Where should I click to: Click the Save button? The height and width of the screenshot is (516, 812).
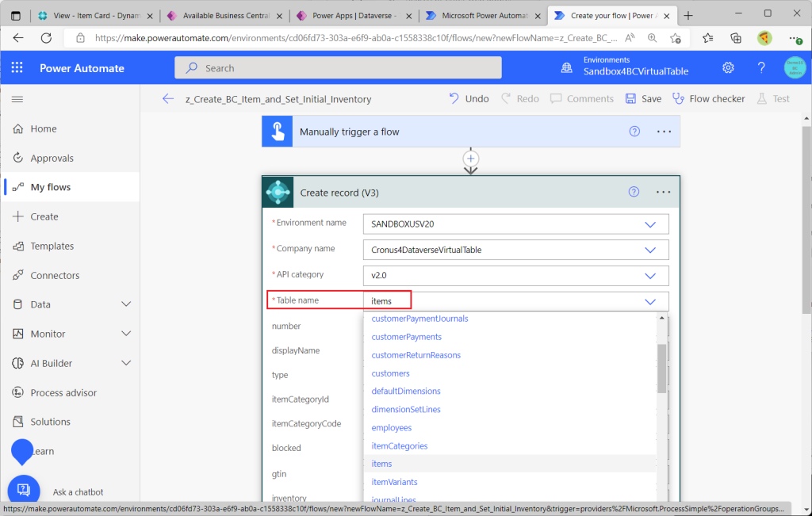[643, 99]
